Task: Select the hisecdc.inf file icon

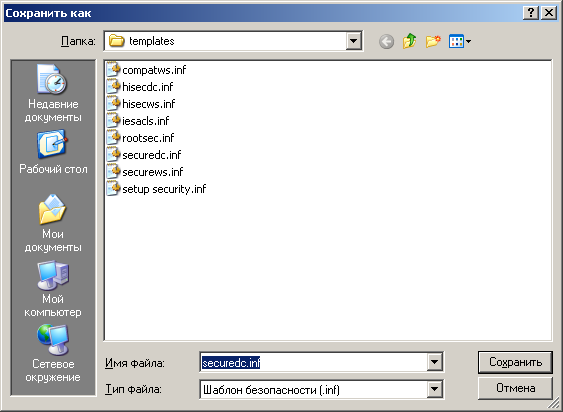Action: click(113, 87)
